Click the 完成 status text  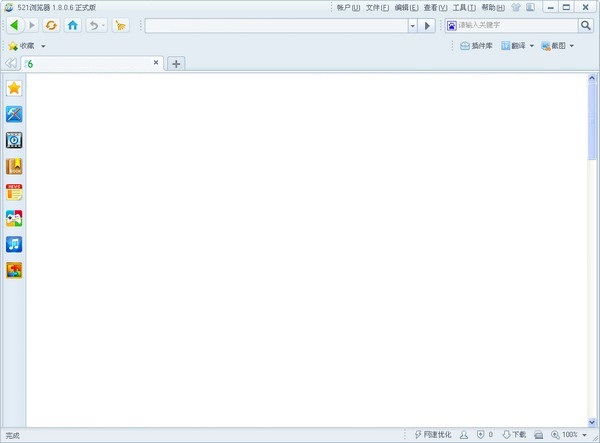12,435
